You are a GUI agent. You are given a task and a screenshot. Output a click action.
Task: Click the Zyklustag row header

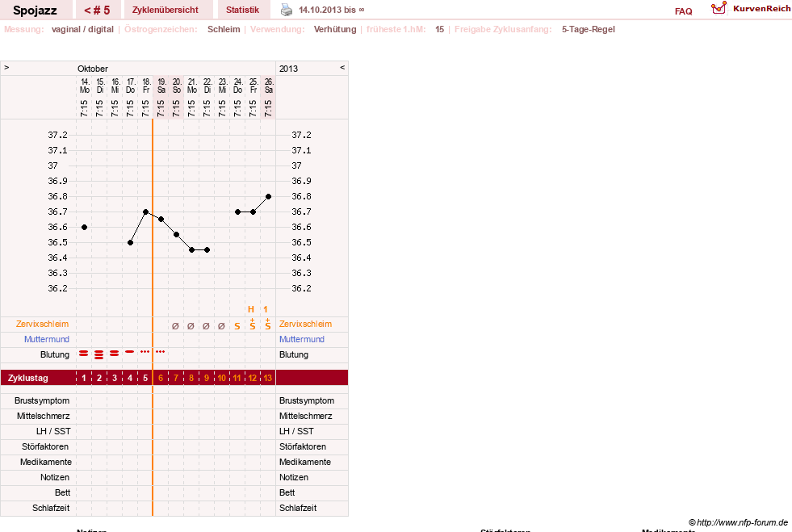pos(27,378)
